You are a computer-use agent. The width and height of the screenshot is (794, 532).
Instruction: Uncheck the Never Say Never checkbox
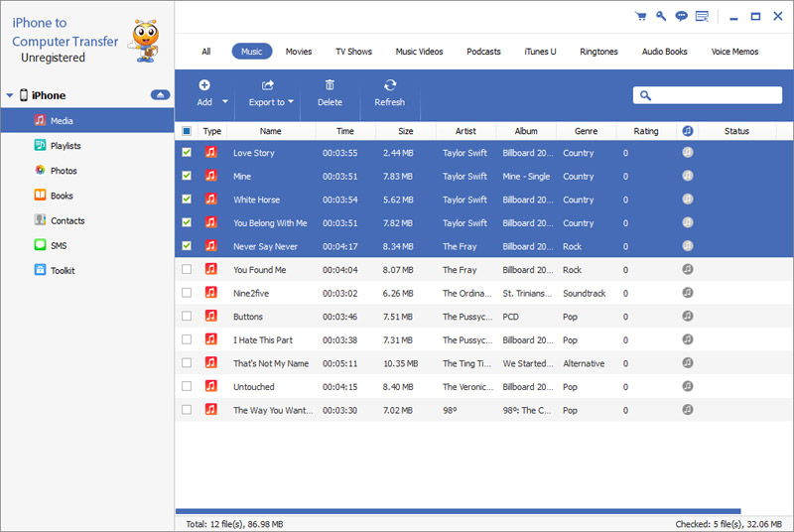(x=187, y=246)
